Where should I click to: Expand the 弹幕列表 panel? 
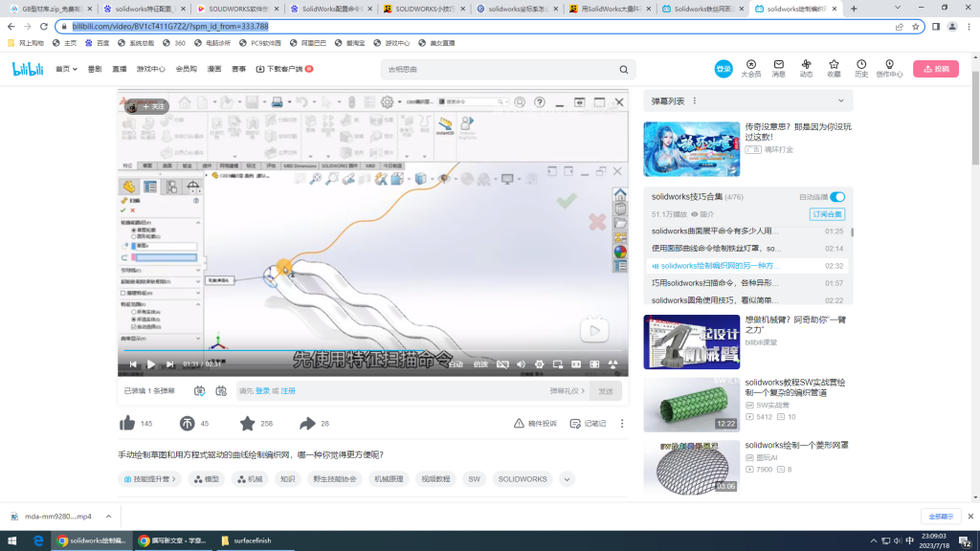tap(840, 100)
